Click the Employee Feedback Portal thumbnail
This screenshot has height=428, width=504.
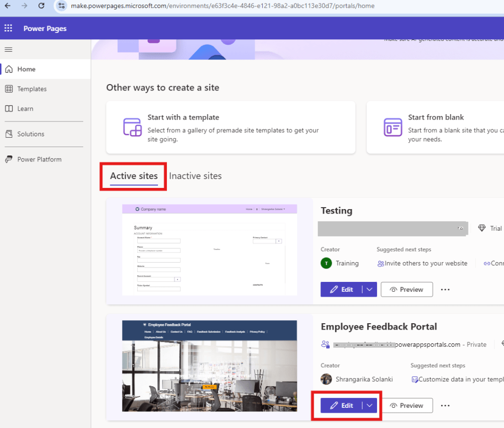tap(210, 366)
